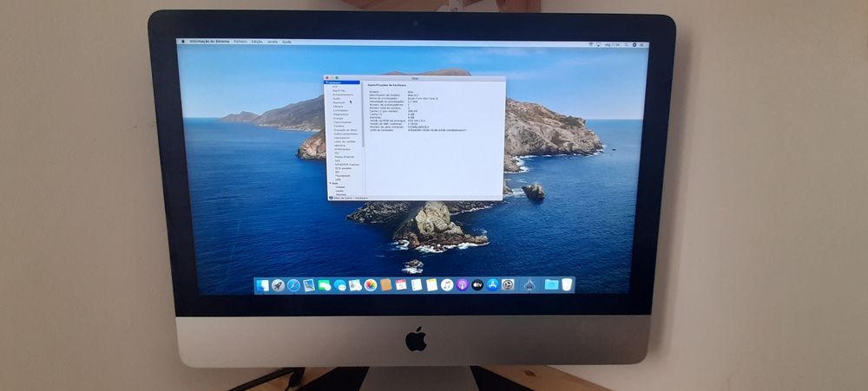This screenshot has height=391, width=868.
Task: Open Downloads folder in Dock
Action: (551, 284)
